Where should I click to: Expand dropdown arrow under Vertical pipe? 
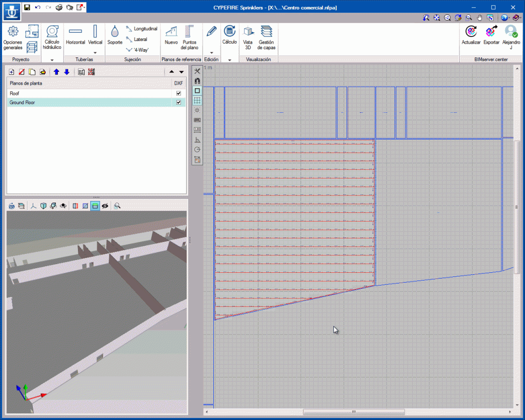(x=95, y=52)
